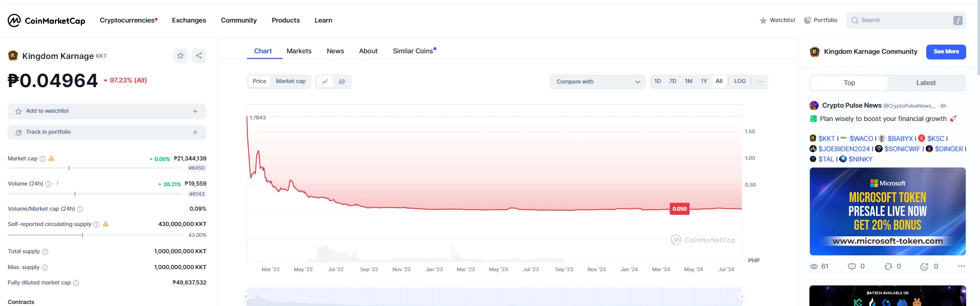Image resolution: width=980 pixels, height=306 pixels.
Task: Toggle LOG scale on chart
Action: coord(740,81)
